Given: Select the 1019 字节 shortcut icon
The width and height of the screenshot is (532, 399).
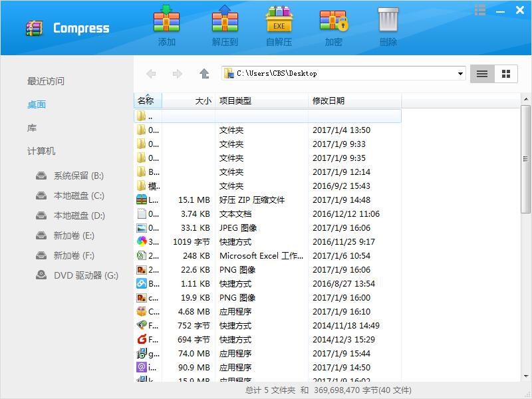Looking at the screenshot, I should (x=142, y=241).
